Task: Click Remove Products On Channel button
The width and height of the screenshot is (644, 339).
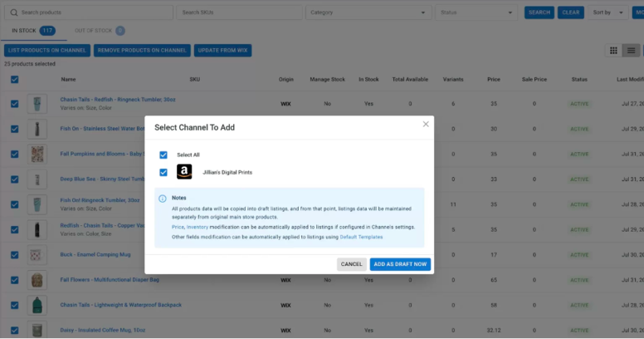Action: [142, 50]
